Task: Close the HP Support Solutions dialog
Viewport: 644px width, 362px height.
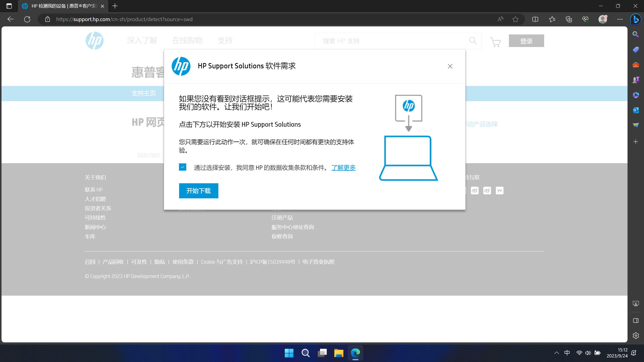Action: pos(450,66)
